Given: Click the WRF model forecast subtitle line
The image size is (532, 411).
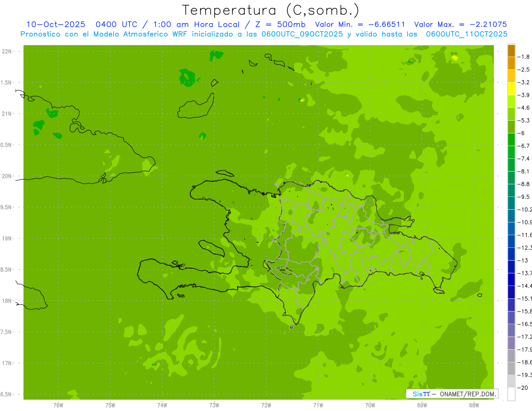Looking at the screenshot, I should (264, 34).
